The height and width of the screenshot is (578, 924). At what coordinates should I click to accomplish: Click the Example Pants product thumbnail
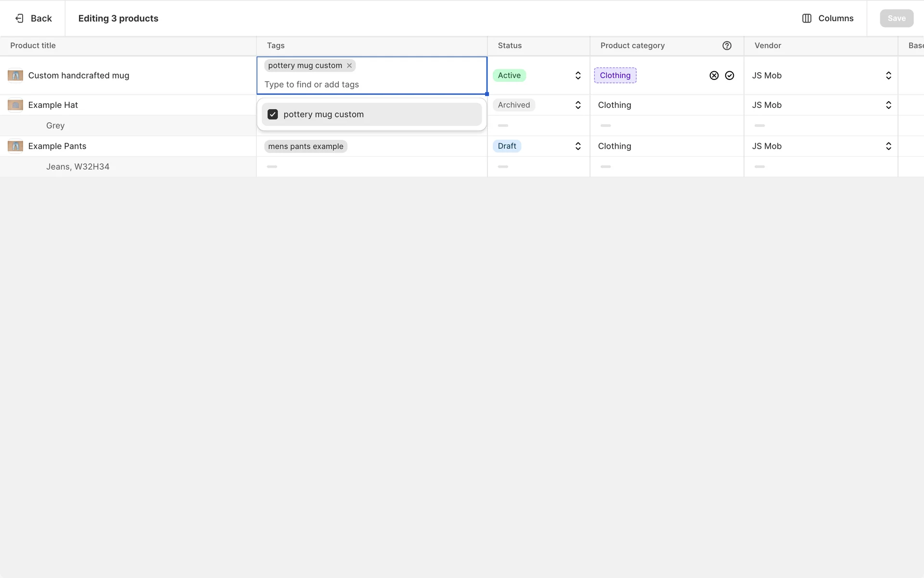(15, 146)
